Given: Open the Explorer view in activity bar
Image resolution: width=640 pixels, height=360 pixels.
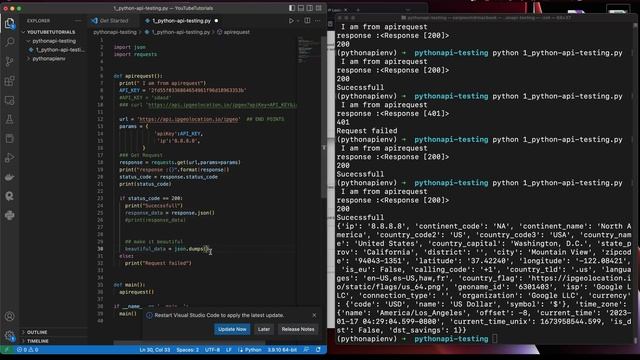Looking at the screenshot, I should (9, 23).
